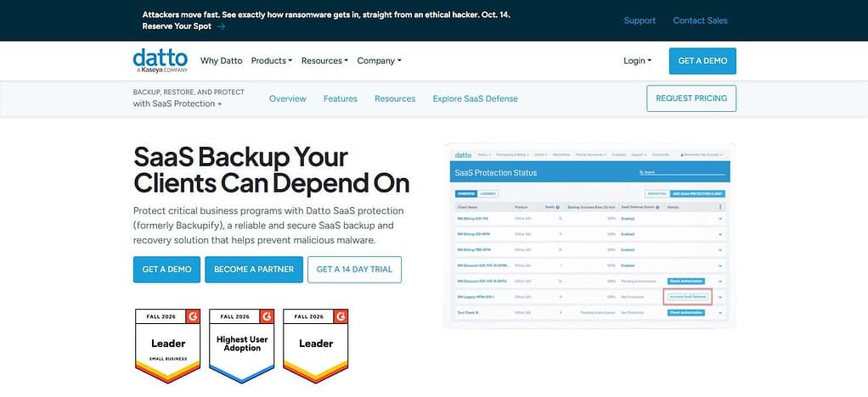868x397 pixels.
Task: Open the Why Datto menu item
Action: coord(222,61)
